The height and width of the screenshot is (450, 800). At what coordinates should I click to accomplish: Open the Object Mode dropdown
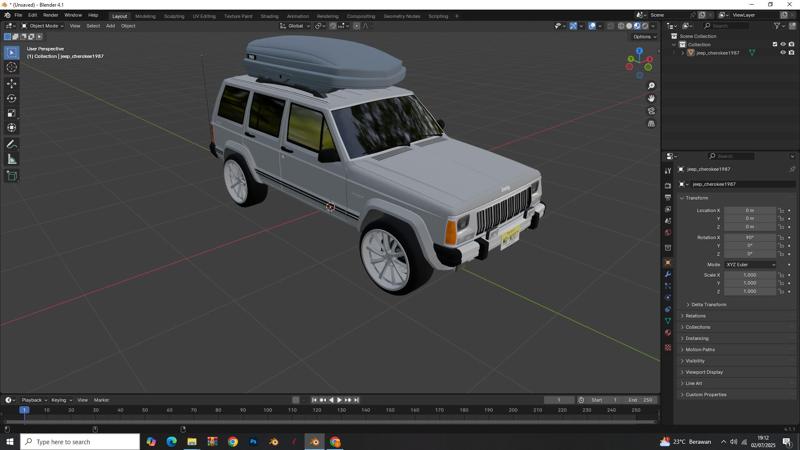(42, 26)
